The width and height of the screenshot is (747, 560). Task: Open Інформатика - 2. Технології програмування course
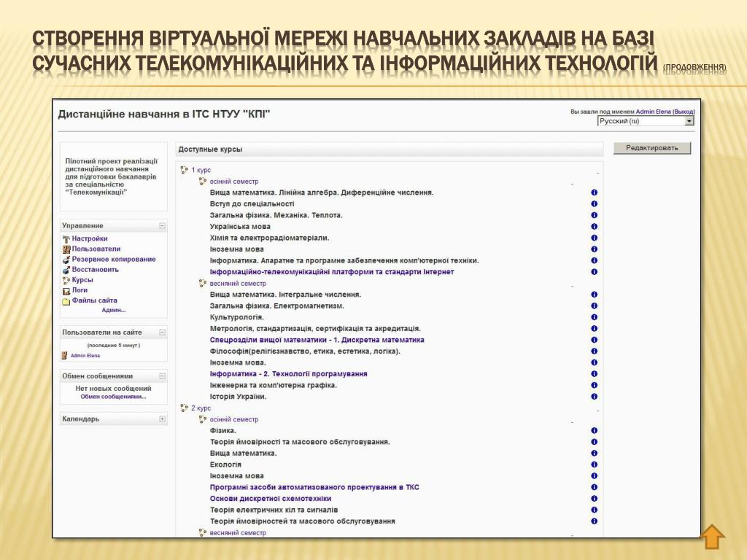coord(288,374)
